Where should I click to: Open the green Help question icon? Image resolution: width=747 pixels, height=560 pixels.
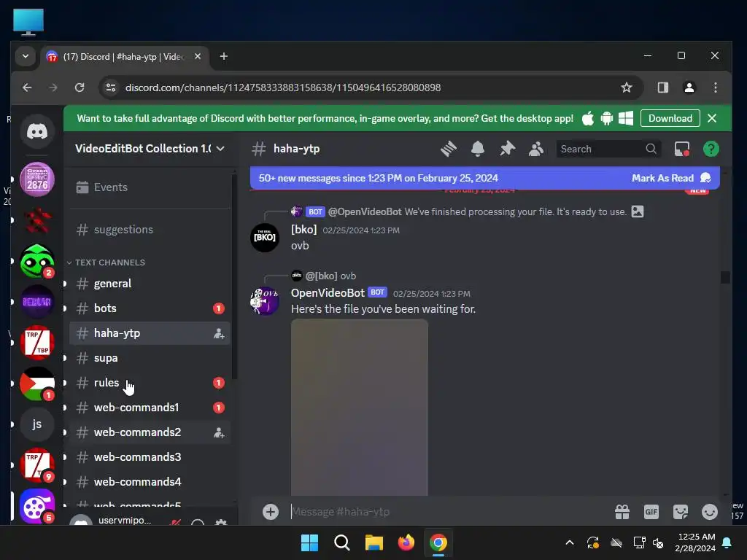point(711,149)
